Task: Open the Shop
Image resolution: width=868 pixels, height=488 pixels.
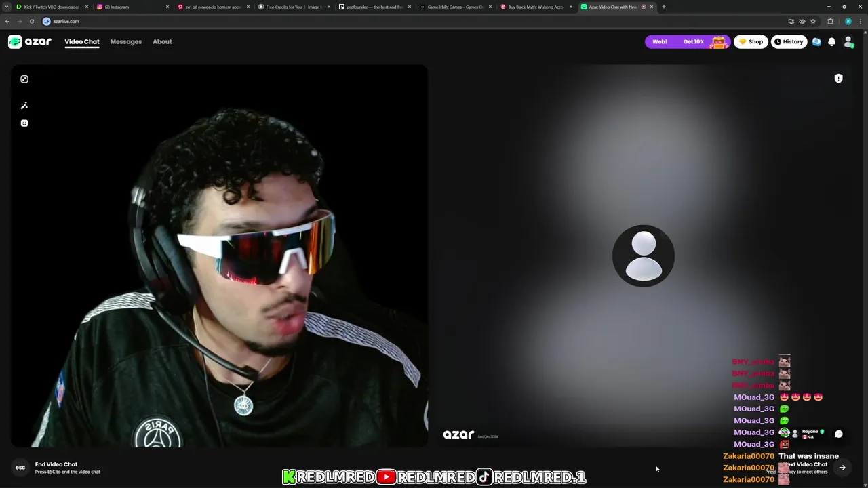Action: 751,41
